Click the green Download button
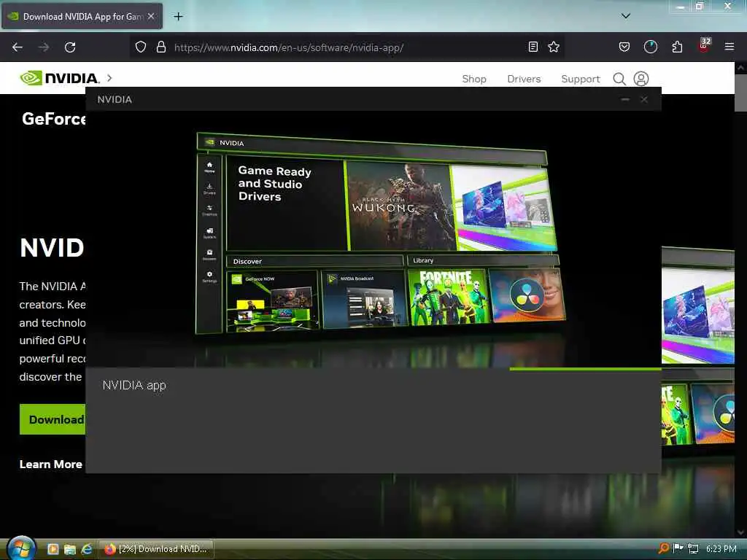The width and height of the screenshot is (747, 560). tap(53, 419)
